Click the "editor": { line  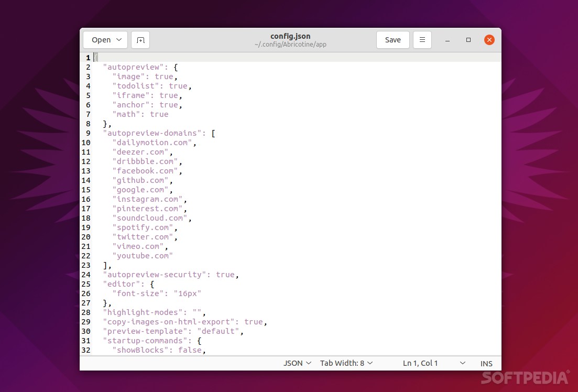[x=129, y=285]
